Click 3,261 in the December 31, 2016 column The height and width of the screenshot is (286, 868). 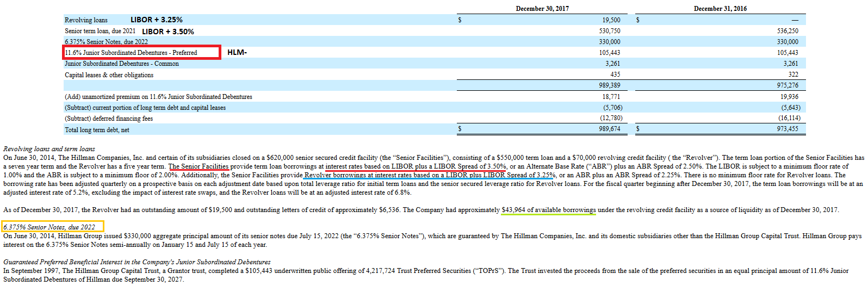(791, 64)
